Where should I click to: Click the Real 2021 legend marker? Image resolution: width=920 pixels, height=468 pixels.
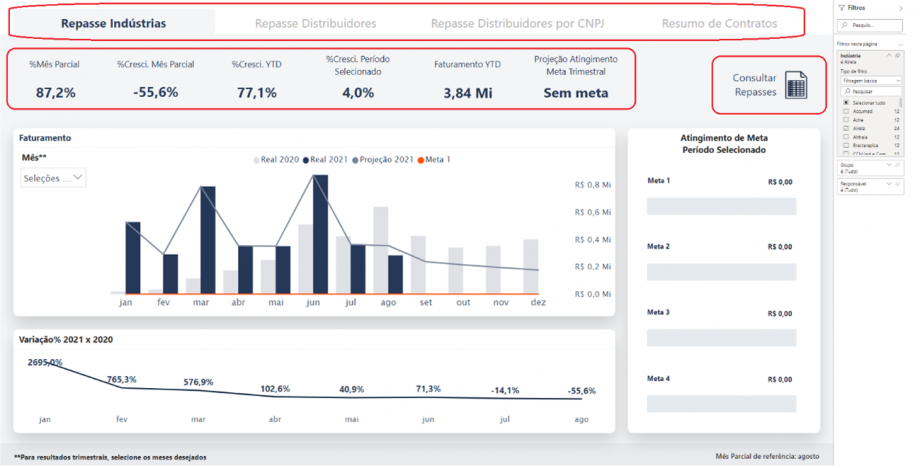(306, 160)
